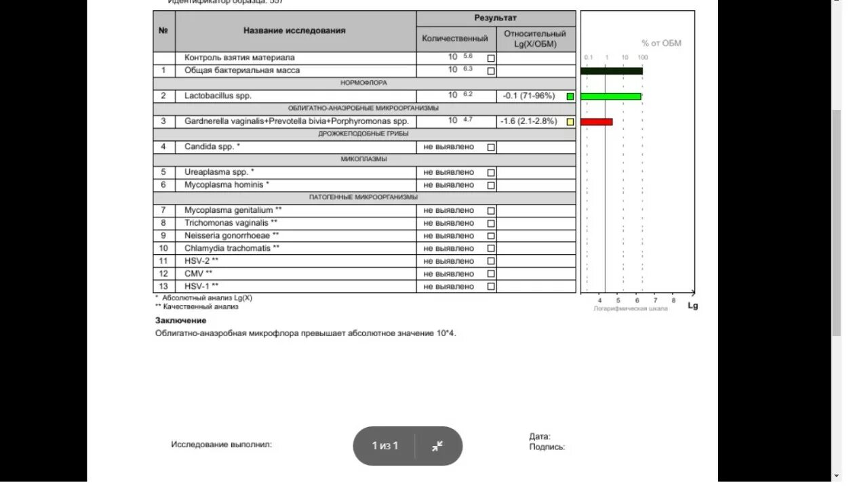This screenshot has height=488, width=868.
Task: Tick the HSV-2 result checkbox
Action: tap(491, 262)
